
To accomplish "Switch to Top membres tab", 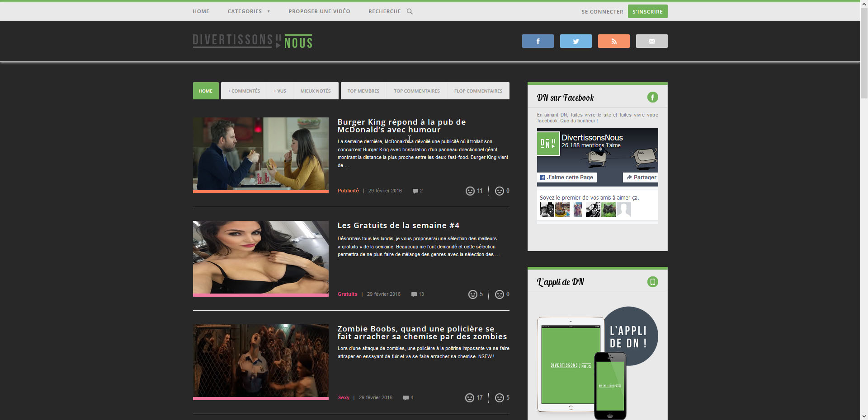I will pyautogui.click(x=363, y=91).
